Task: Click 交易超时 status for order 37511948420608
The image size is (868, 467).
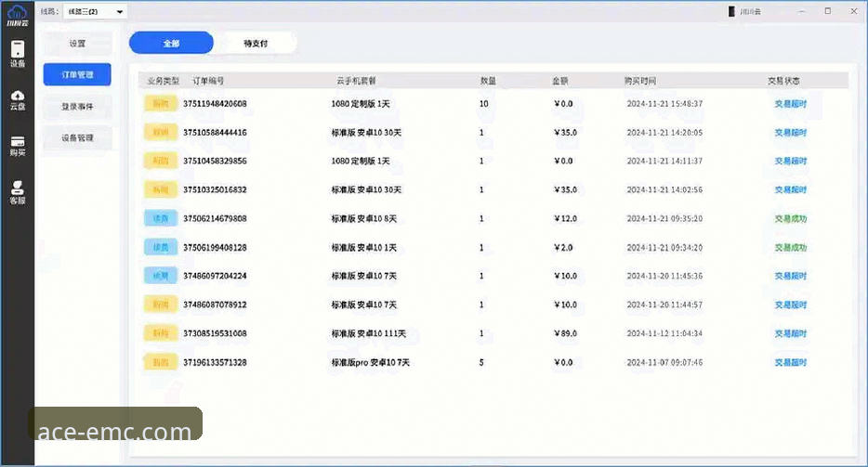Action: (791, 104)
